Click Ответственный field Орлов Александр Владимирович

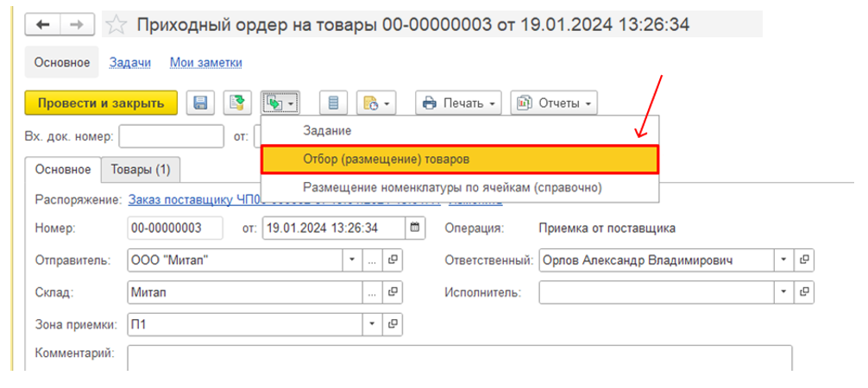[x=656, y=260]
